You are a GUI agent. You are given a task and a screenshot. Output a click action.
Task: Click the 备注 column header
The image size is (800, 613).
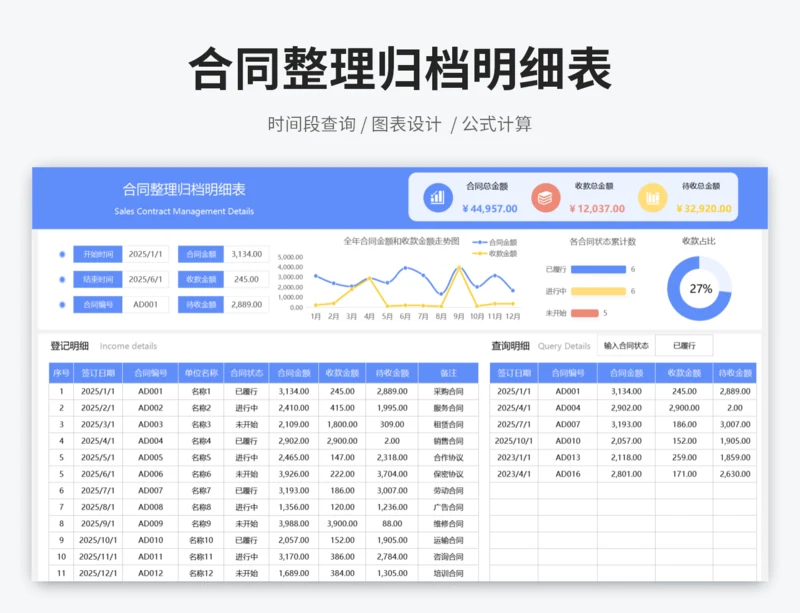pyautogui.click(x=448, y=373)
